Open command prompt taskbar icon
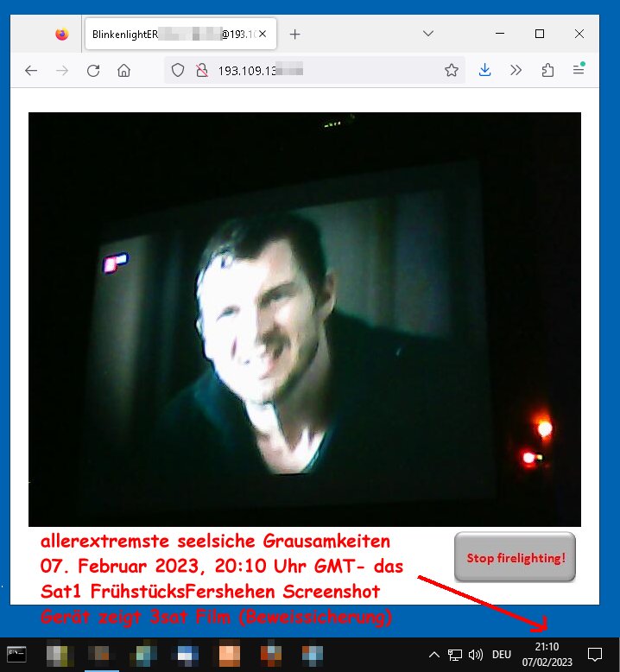Screen dimensions: 620x672 tap(16, 655)
